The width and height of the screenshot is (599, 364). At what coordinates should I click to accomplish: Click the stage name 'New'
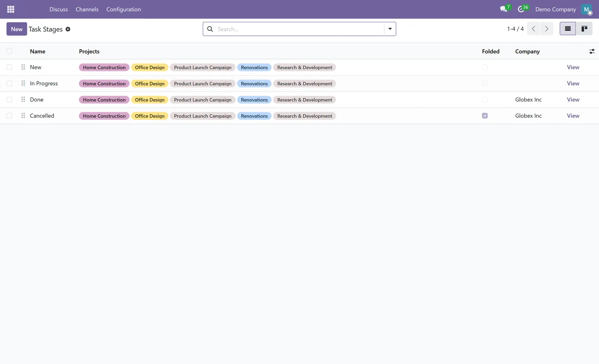[36, 67]
